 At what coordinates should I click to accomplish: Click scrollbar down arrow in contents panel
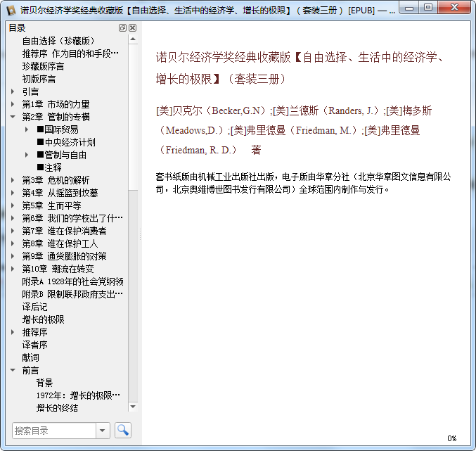[x=133, y=407]
